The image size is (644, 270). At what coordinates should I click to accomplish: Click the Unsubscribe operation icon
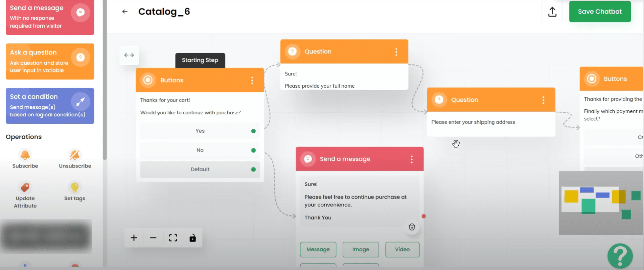click(75, 155)
